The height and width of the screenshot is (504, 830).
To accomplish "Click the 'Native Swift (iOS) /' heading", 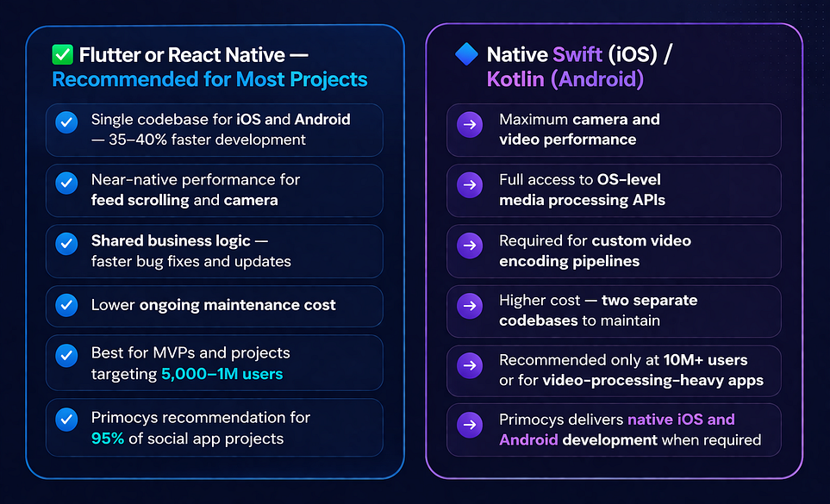I will (580, 54).
